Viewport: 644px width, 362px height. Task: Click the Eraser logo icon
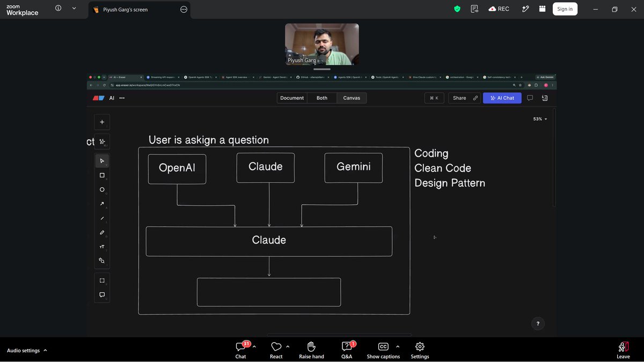98,98
